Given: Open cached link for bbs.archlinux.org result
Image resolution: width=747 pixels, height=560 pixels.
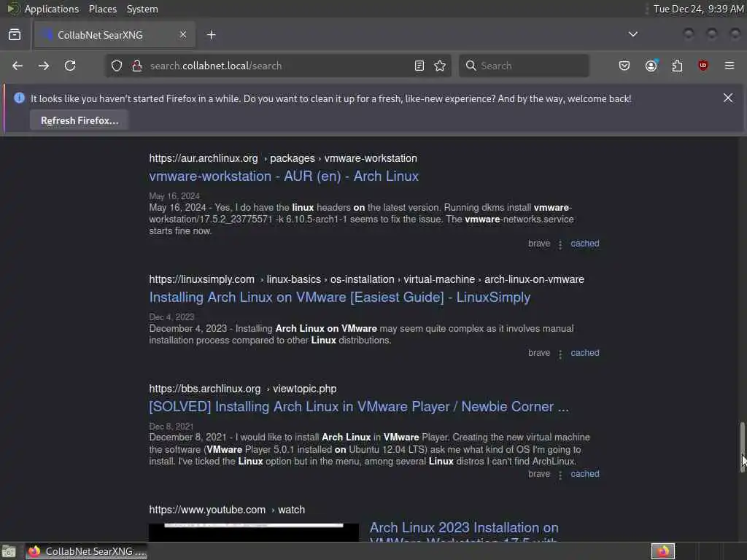Looking at the screenshot, I should (585, 474).
